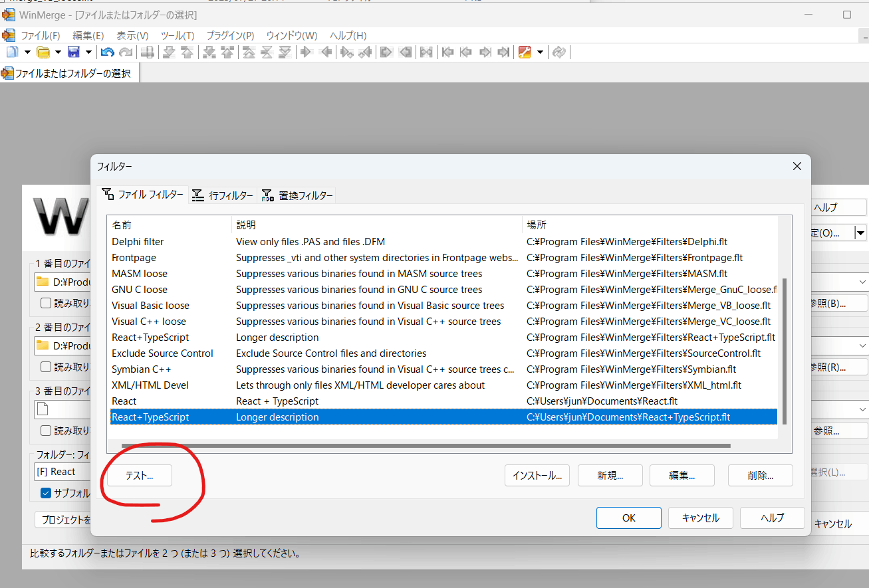Viewport: 869px width, 588px height.
Task: Switch to the 置換フィルター tab
Action: (x=297, y=195)
